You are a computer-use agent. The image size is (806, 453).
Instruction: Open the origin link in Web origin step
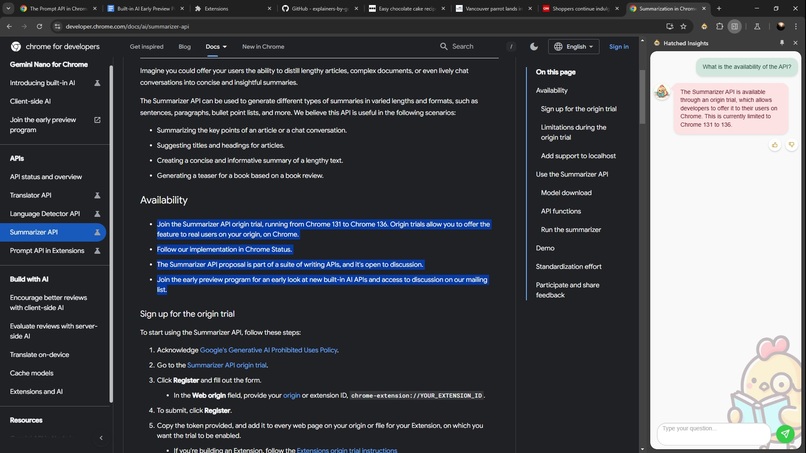[x=291, y=395]
